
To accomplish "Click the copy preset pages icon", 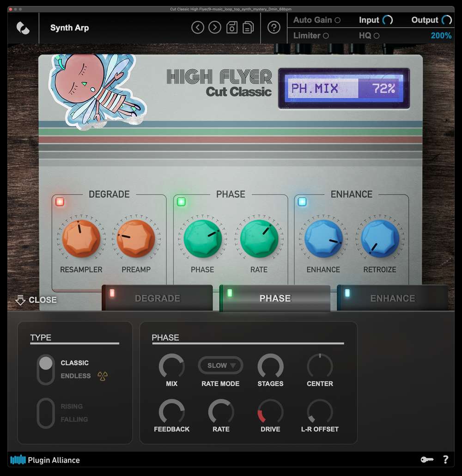I will click(x=248, y=28).
